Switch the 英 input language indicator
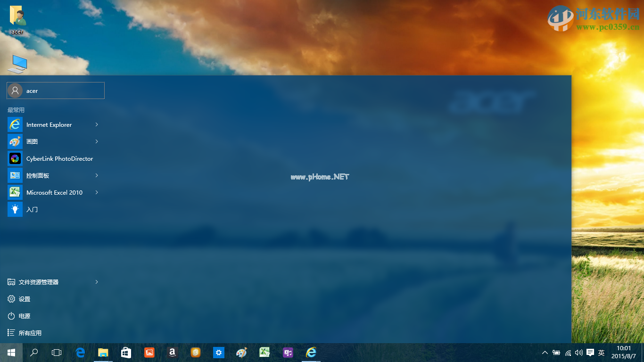The width and height of the screenshot is (644, 362). pos(601,353)
